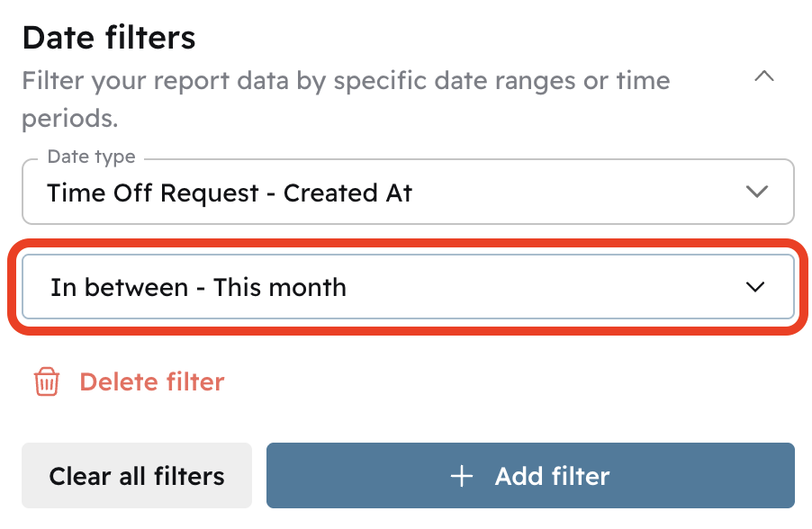
Task: Click the small Date type field label
Action: coord(91,157)
